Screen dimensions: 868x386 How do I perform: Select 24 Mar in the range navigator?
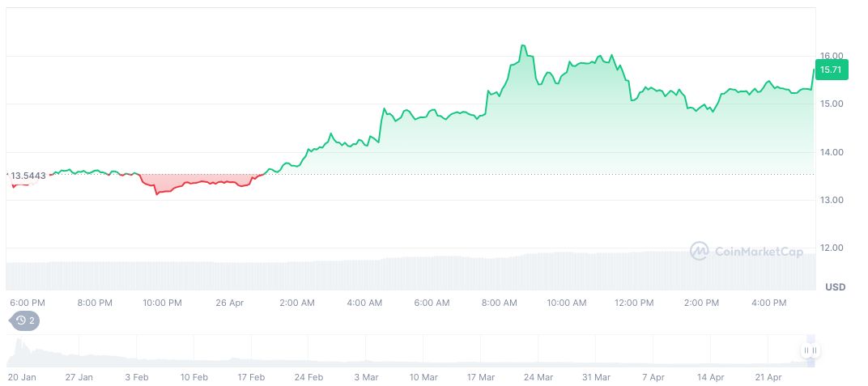click(x=539, y=377)
